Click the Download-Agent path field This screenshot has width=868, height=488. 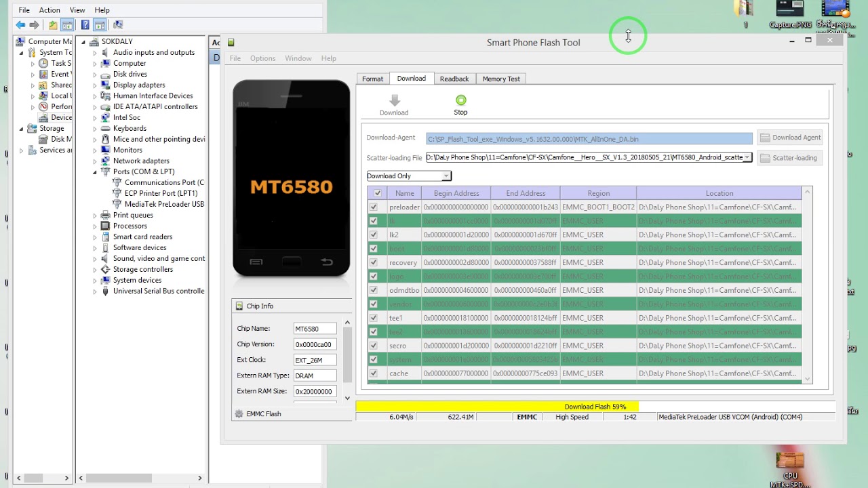point(589,139)
